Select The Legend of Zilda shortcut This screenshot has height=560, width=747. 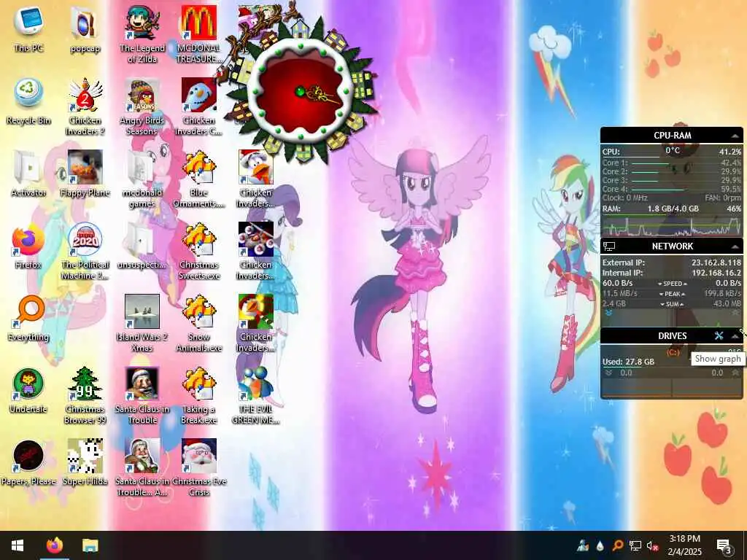click(142, 34)
